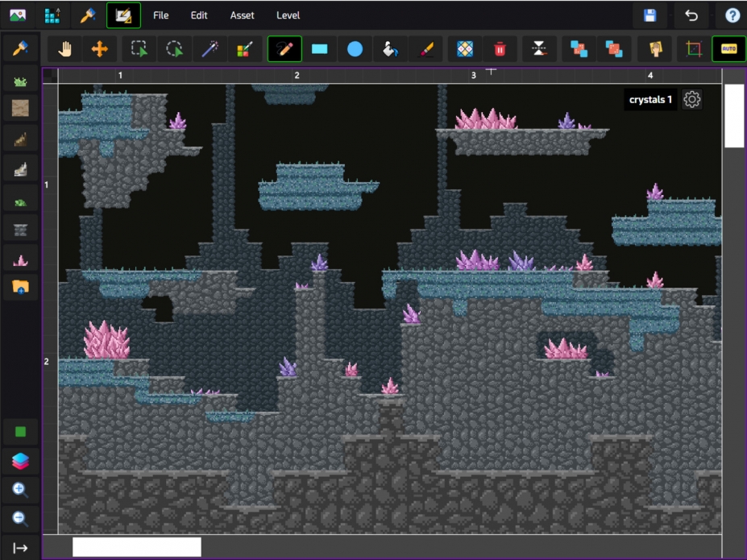Viewport: 747px width, 560px height.
Task: Click the crystals 1 layer label
Action: 650,100
